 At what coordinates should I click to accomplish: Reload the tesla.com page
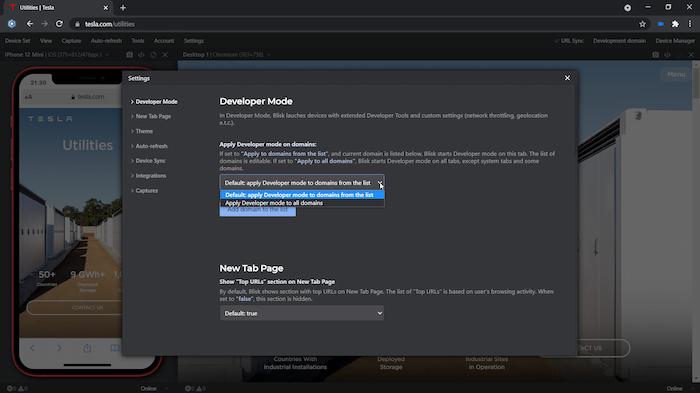[x=59, y=24]
